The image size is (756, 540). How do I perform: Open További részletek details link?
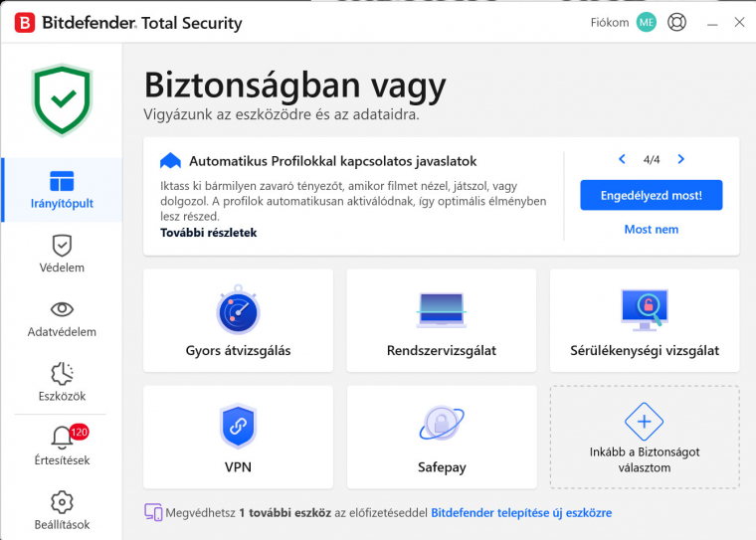209,233
